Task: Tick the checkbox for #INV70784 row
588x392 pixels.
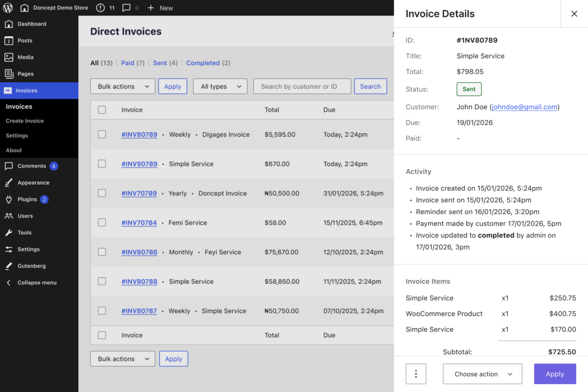Action: (x=102, y=222)
